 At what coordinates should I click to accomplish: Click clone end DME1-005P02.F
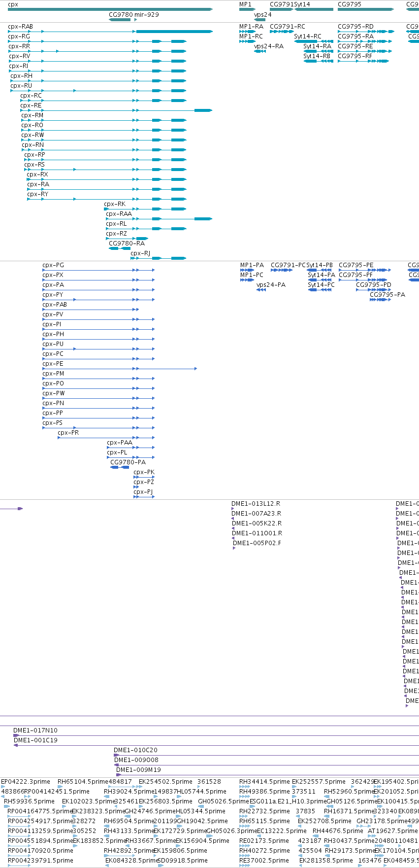point(257,543)
